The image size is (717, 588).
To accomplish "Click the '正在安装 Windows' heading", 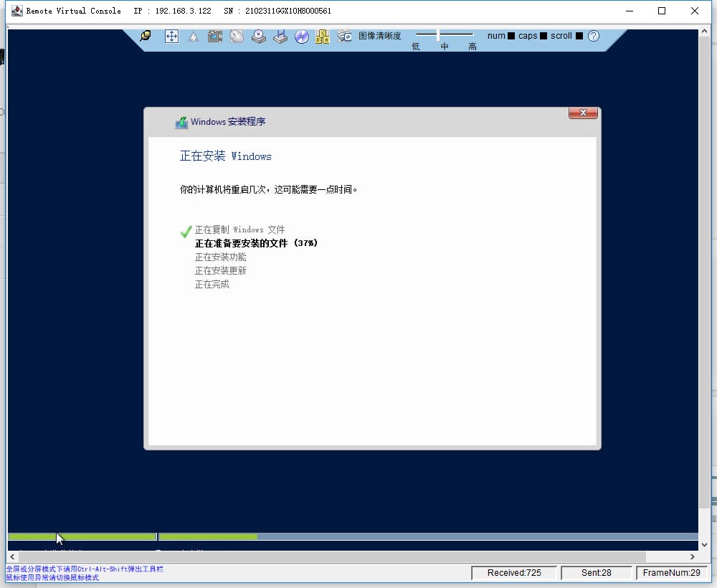I will (x=225, y=156).
